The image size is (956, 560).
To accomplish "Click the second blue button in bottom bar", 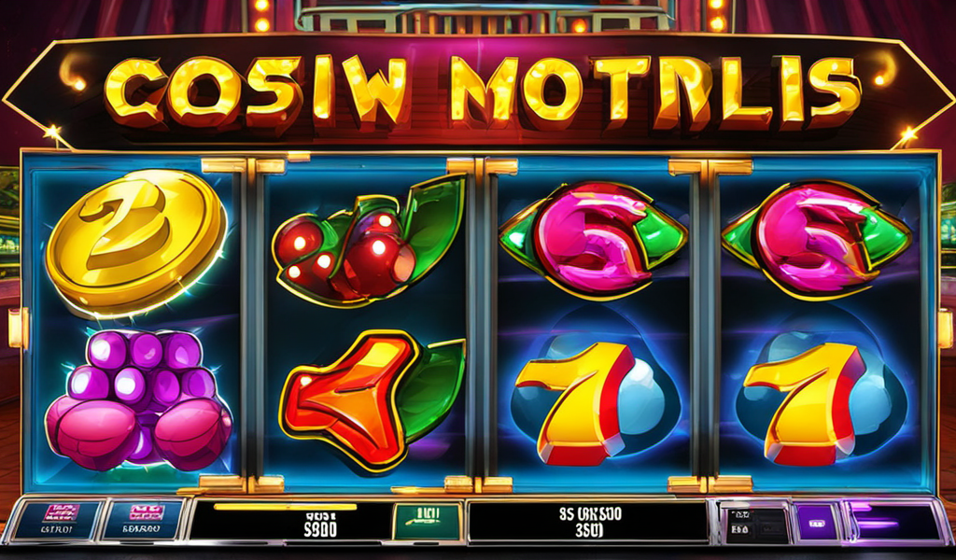I will [144, 520].
